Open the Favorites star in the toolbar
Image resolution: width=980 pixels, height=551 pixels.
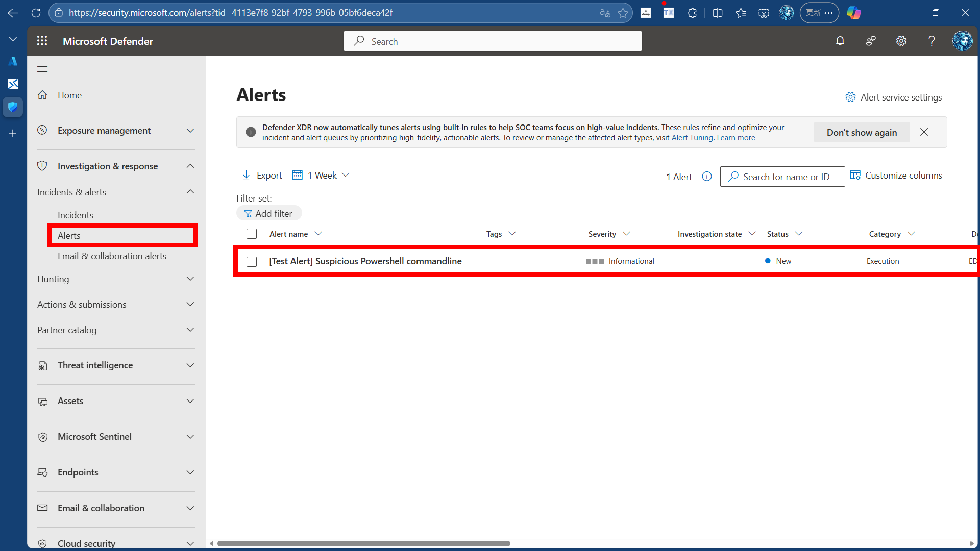click(741, 12)
